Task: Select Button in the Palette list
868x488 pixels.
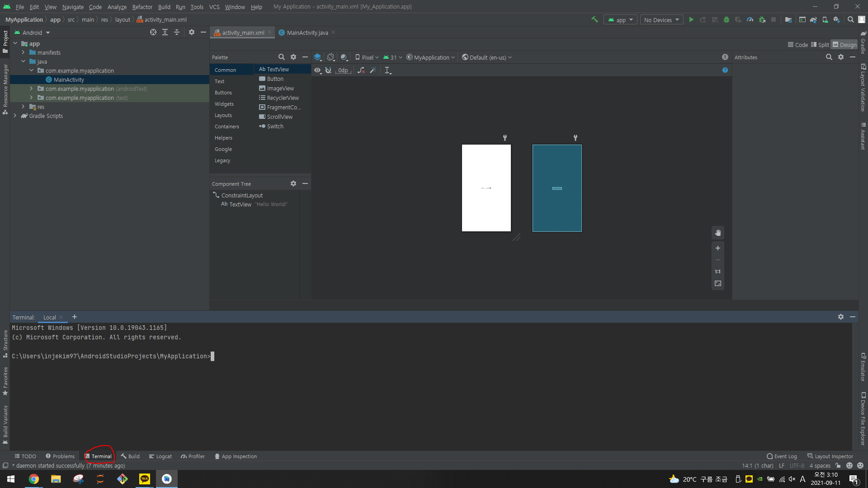Action: click(275, 79)
